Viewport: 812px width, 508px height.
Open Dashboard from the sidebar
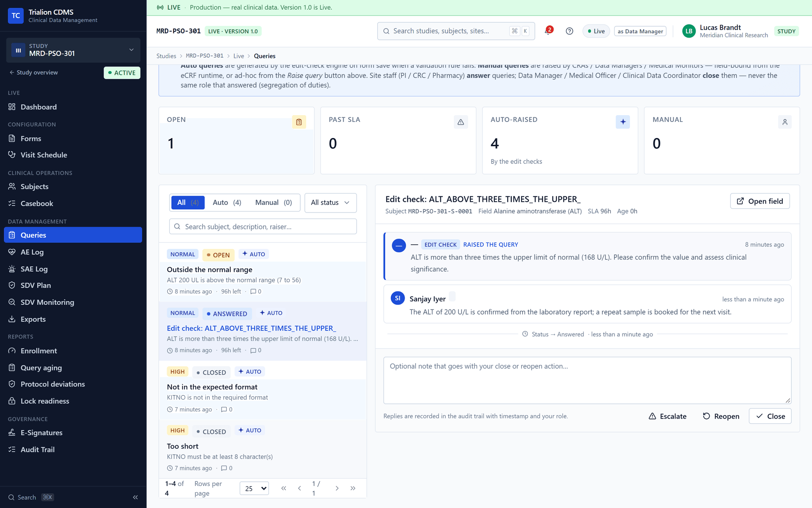coord(73,107)
